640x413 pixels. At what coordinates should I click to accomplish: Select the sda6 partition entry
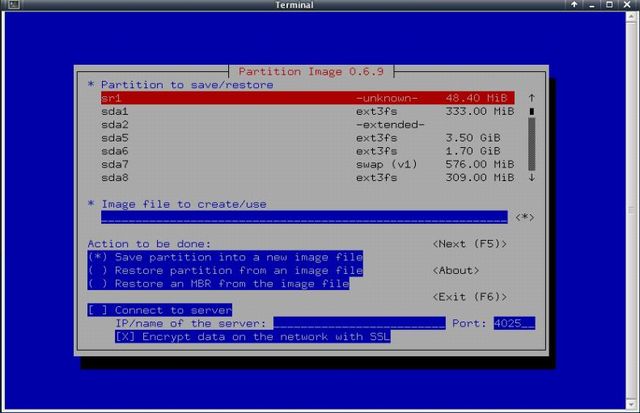tap(307, 151)
